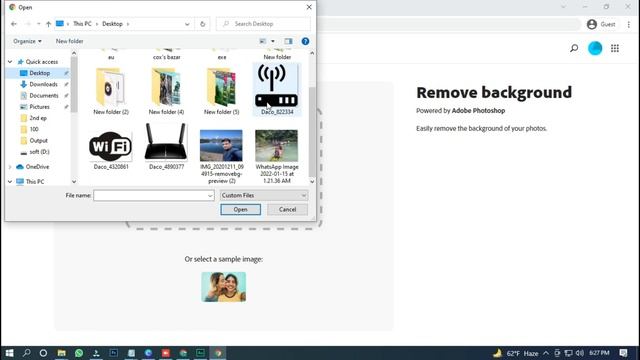Viewport: 640px width, 360px height.
Task: Create a New folder from the toolbar
Action: (69, 41)
